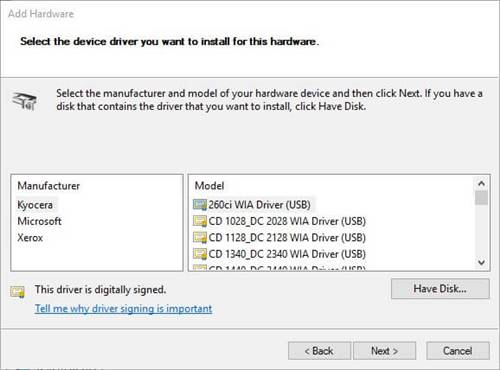Image resolution: width=500 pixels, height=370 pixels.
Task: Select Xerox in Manufacturer list
Action: click(x=30, y=238)
